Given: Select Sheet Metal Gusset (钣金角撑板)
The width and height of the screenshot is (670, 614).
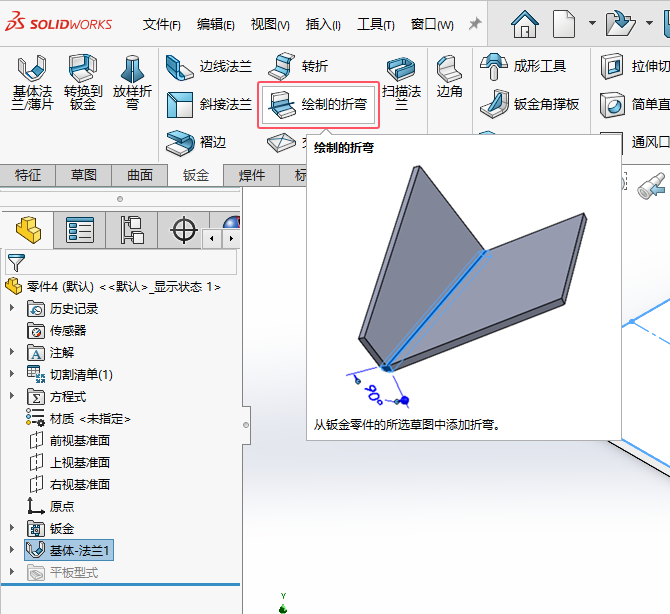Looking at the screenshot, I should pyautogui.click(x=529, y=104).
